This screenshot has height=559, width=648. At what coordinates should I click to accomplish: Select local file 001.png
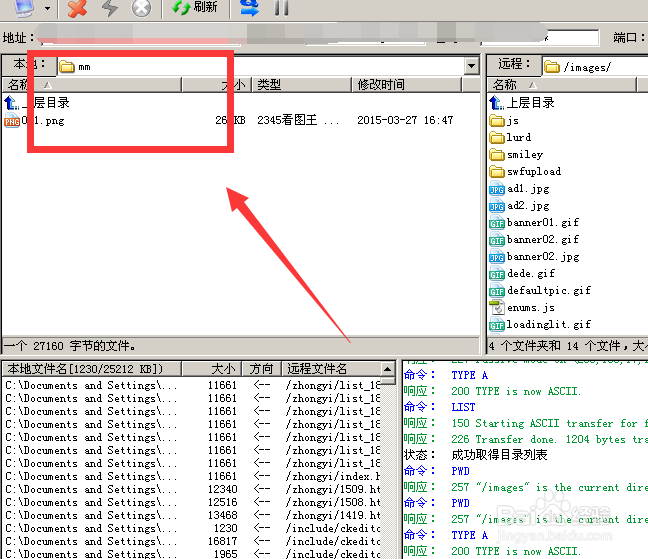click(x=34, y=121)
